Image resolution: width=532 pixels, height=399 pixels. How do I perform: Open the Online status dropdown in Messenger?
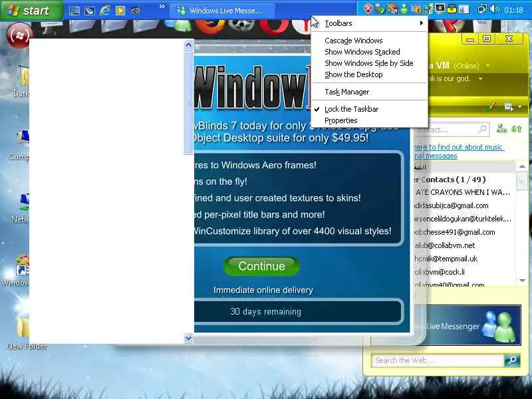[x=488, y=65]
